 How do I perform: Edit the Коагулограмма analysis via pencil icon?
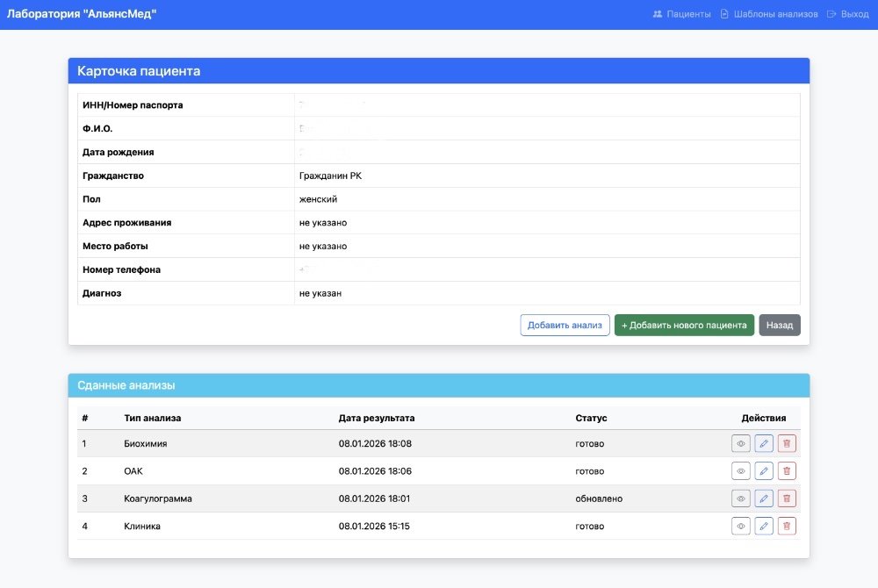tap(763, 498)
